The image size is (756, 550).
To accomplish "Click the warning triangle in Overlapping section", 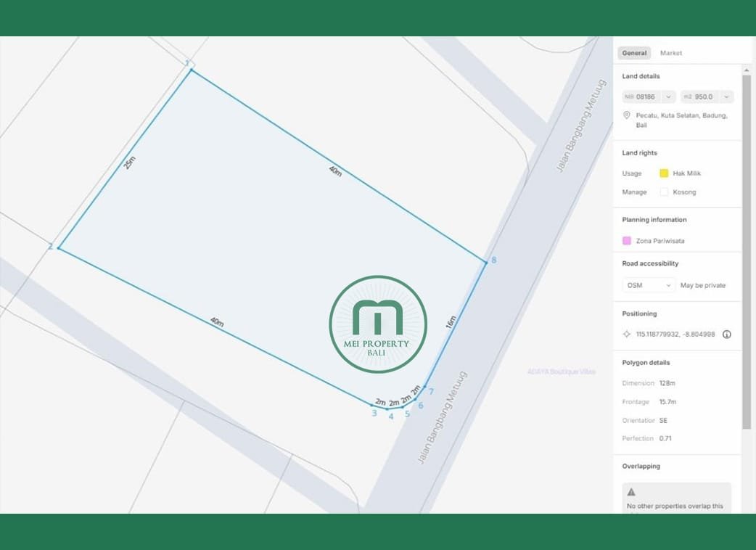I will click(x=631, y=492).
